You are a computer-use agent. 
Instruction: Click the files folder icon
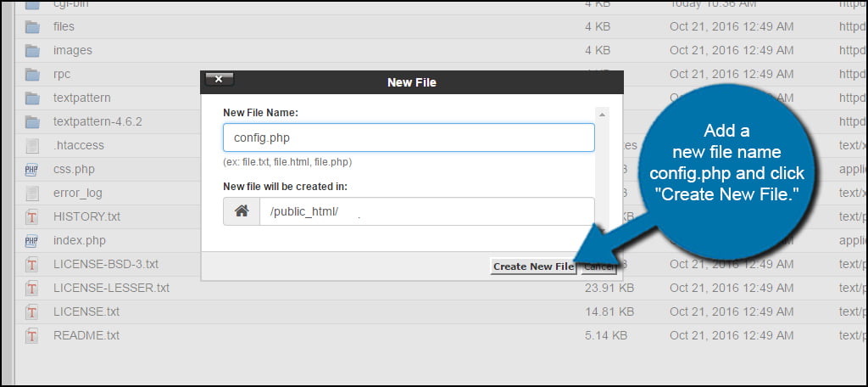[x=32, y=26]
